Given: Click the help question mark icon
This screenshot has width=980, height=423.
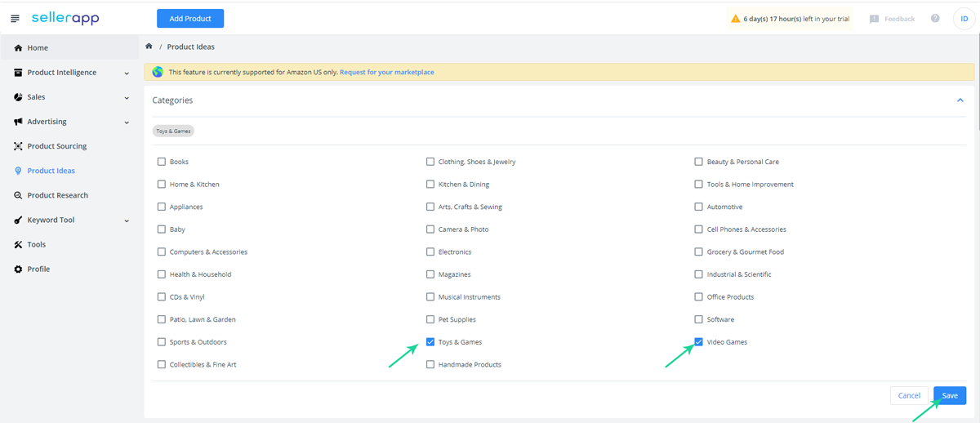Looking at the screenshot, I should (x=935, y=18).
